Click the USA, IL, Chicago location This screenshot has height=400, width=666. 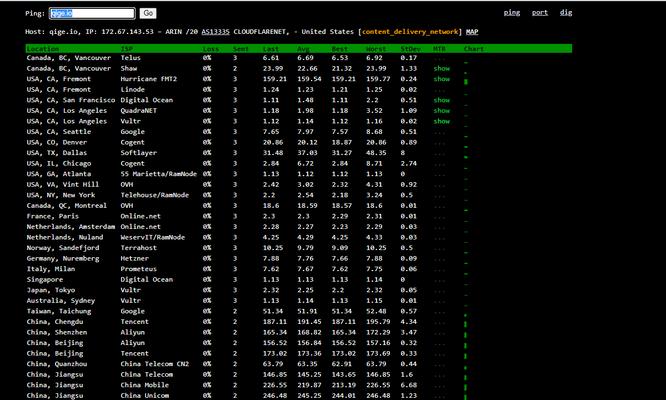(x=59, y=163)
